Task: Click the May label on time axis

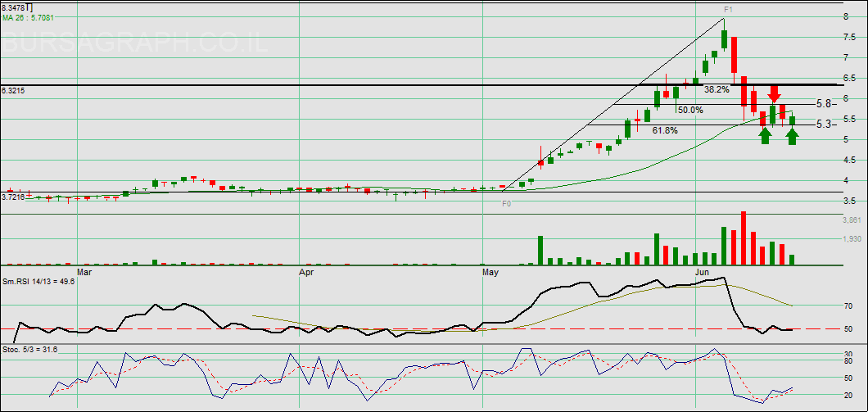Action: (491, 270)
